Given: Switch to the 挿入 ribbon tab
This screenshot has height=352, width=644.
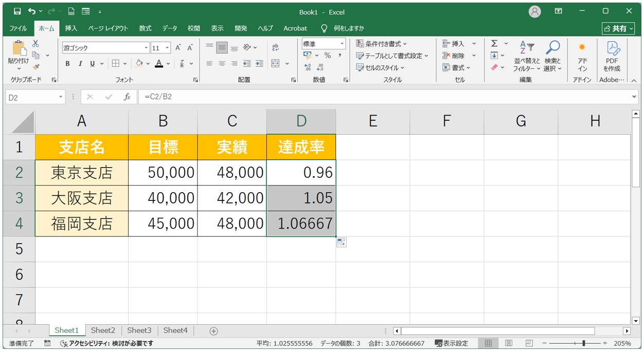Looking at the screenshot, I should 71,28.
